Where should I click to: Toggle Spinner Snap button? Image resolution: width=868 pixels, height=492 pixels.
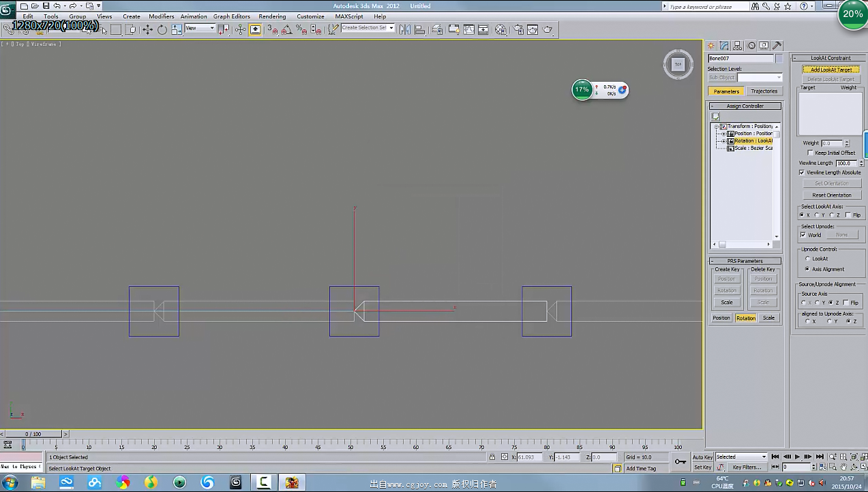(x=315, y=30)
